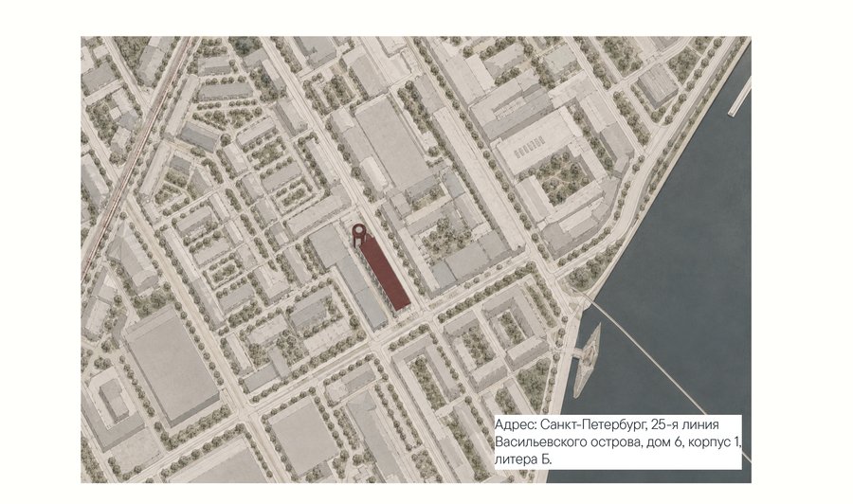
Task: Click the address text "Адрес: Санкт-Петербург, 25-я линия"
Action: (607, 424)
